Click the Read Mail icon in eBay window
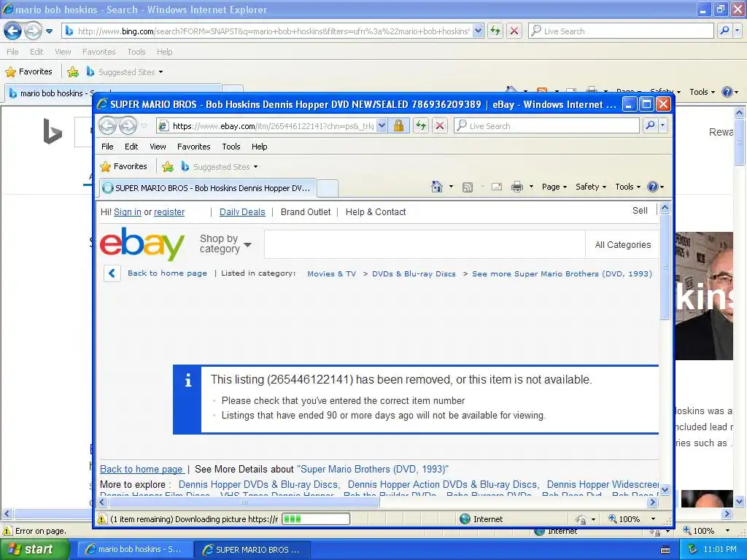The height and width of the screenshot is (560, 747). point(497,187)
